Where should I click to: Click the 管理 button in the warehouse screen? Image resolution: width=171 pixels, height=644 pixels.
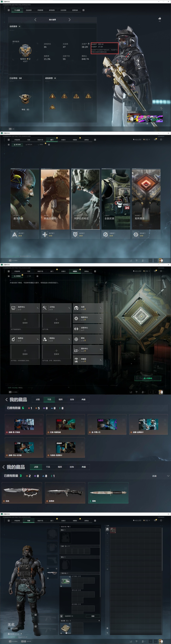pyautogui.click(x=93, y=616)
